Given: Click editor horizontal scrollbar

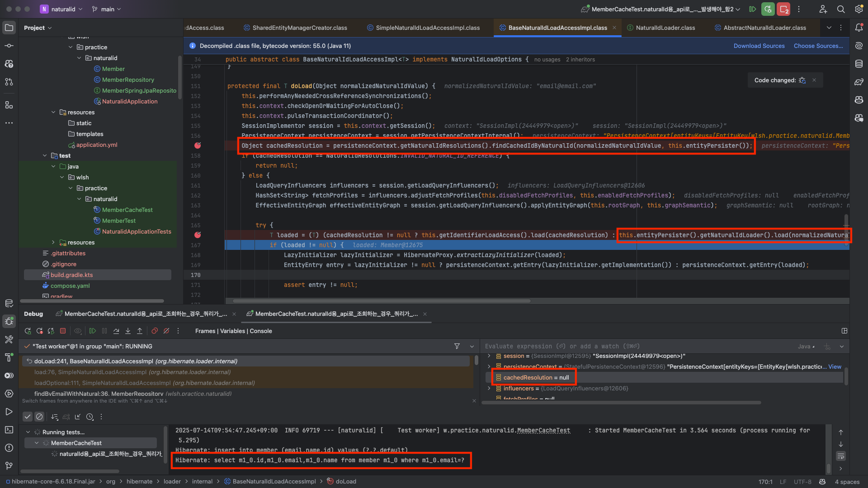Looking at the screenshot, I should tap(382, 301).
